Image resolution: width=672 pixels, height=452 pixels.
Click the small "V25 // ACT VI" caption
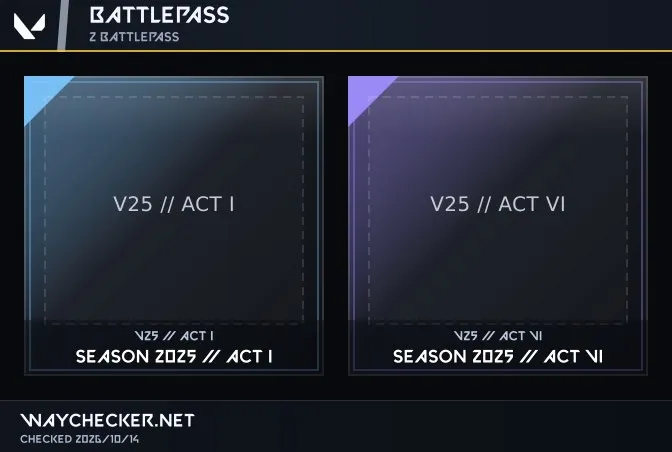pyautogui.click(x=498, y=336)
